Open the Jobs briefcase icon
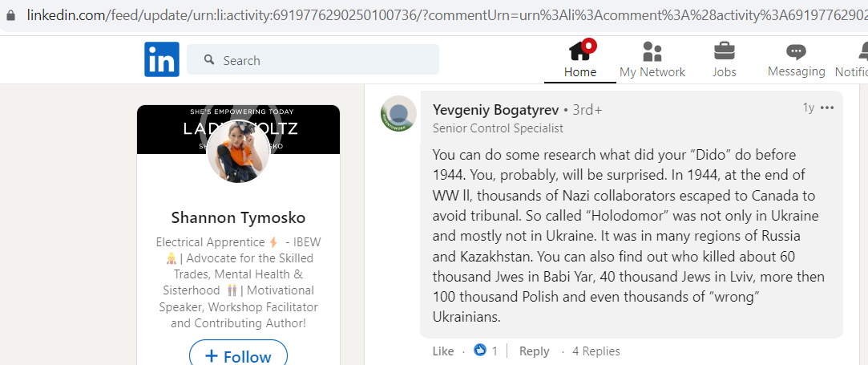Screen dimensions: 868x365 click(724, 51)
